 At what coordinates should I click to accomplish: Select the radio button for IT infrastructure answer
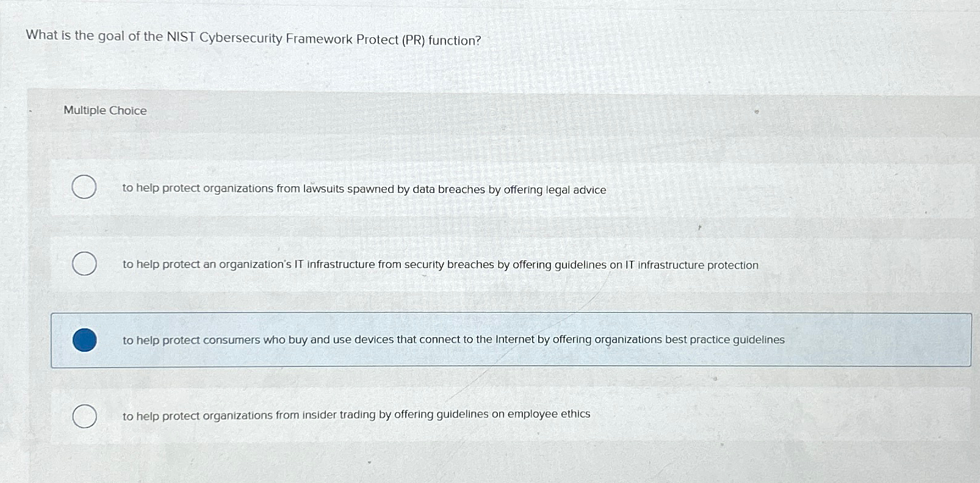(x=84, y=264)
